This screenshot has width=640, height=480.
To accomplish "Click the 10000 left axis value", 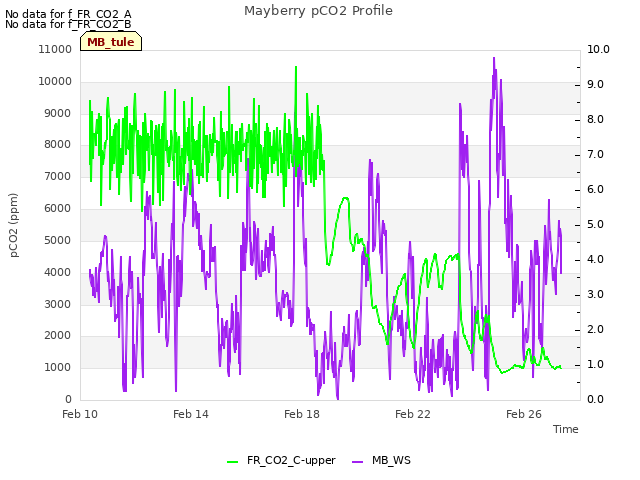I will 55,81.
